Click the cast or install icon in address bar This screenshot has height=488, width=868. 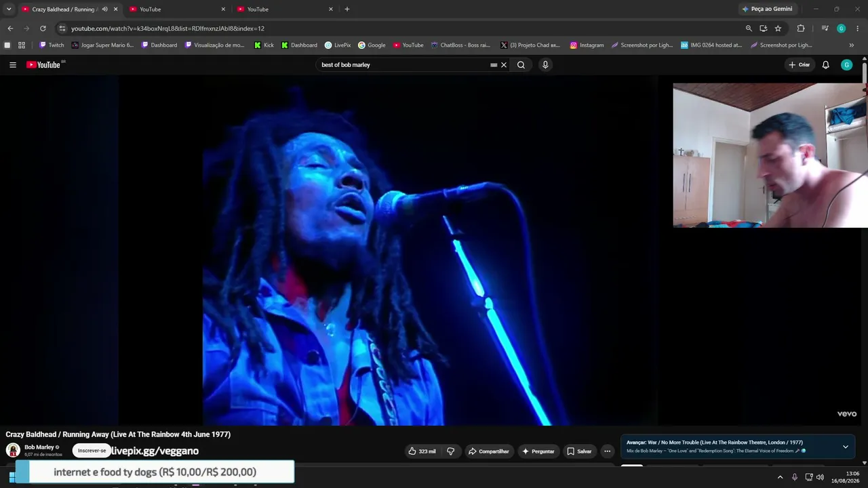pyautogui.click(x=763, y=28)
